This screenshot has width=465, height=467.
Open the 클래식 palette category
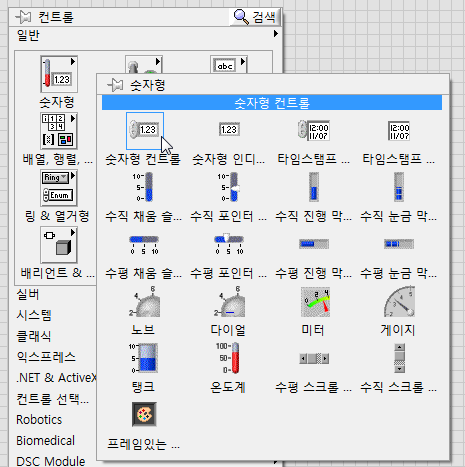34,336
